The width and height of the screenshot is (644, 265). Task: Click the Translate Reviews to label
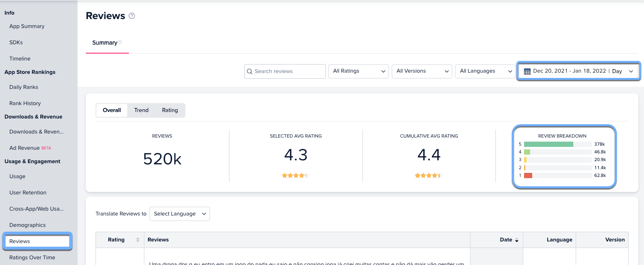coord(121,214)
